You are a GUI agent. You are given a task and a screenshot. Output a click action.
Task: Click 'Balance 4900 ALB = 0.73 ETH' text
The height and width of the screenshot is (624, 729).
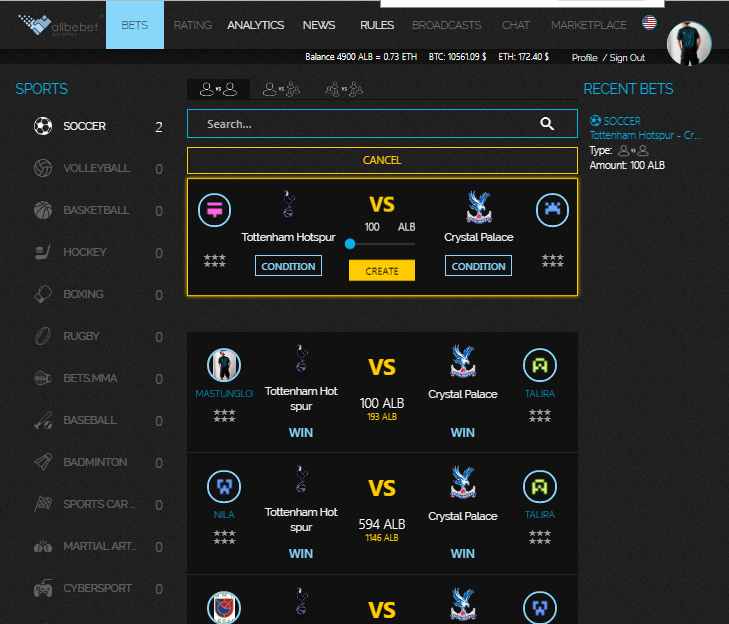pyautogui.click(x=361, y=57)
